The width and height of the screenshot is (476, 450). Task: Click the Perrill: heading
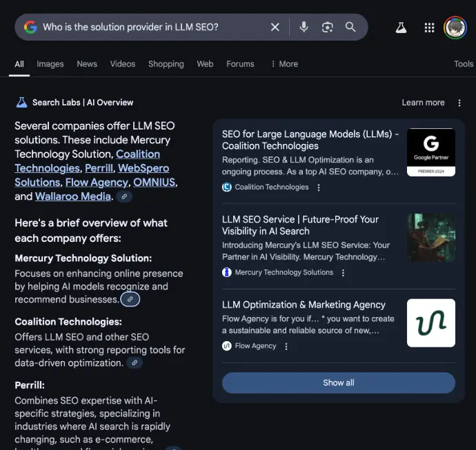click(x=30, y=385)
